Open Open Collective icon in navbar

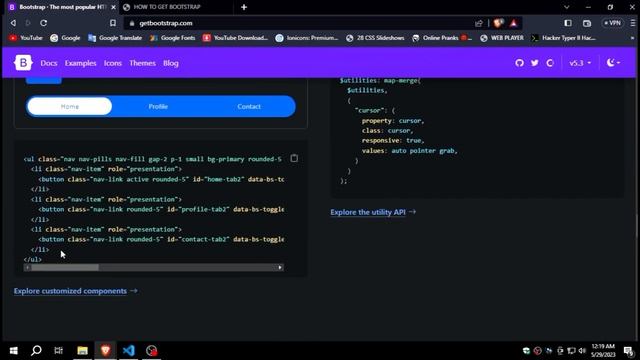(x=550, y=63)
